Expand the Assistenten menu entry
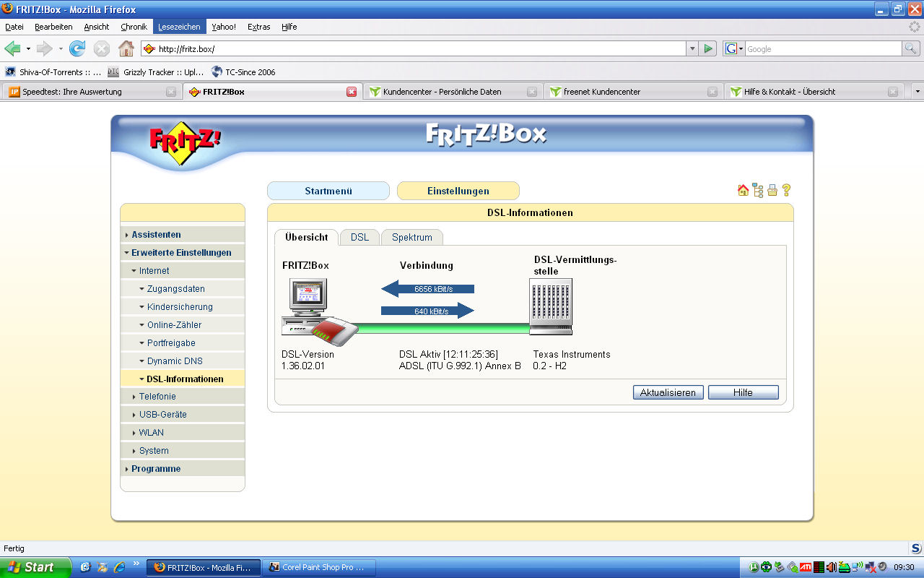 pos(156,235)
